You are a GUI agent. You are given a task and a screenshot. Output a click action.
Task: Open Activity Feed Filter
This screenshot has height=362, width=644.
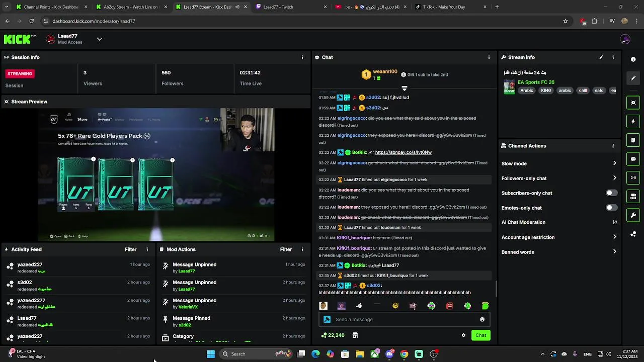pyautogui.click(x=130, y=249)
